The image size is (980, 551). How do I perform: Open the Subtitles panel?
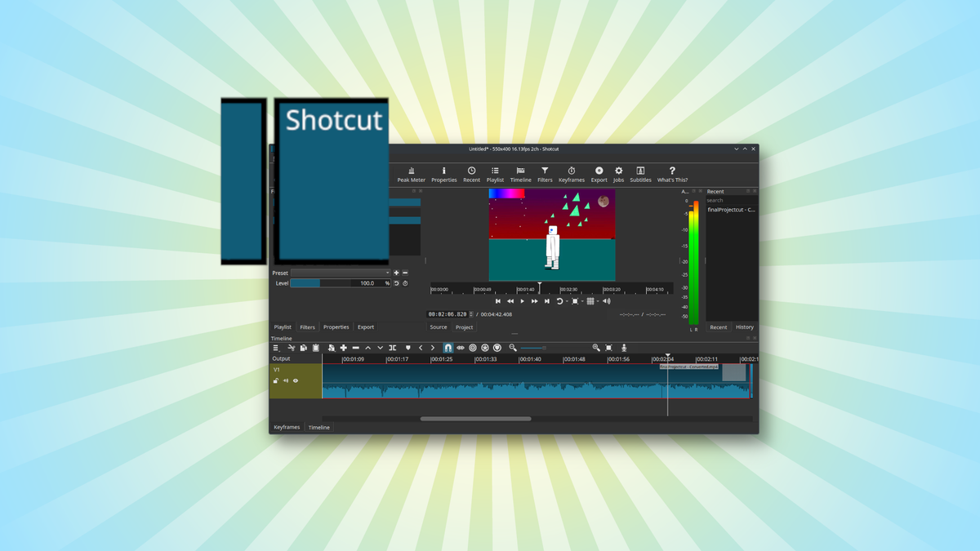click(x=640, y=175)
